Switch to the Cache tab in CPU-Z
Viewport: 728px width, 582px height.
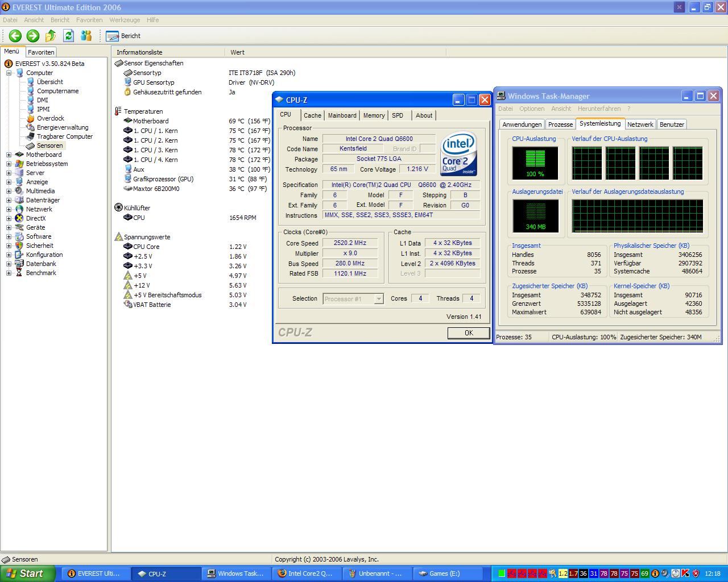[312, 115]
